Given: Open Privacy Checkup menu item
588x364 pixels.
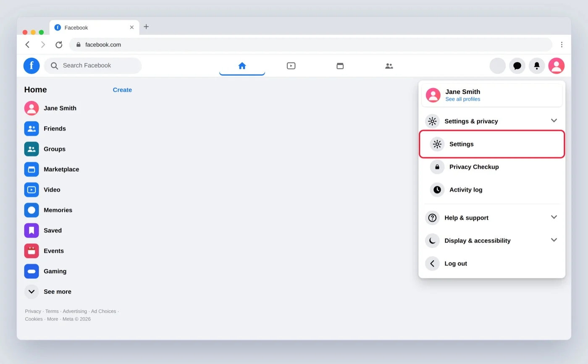Looking at the screenshot, I should click(492, 167).
